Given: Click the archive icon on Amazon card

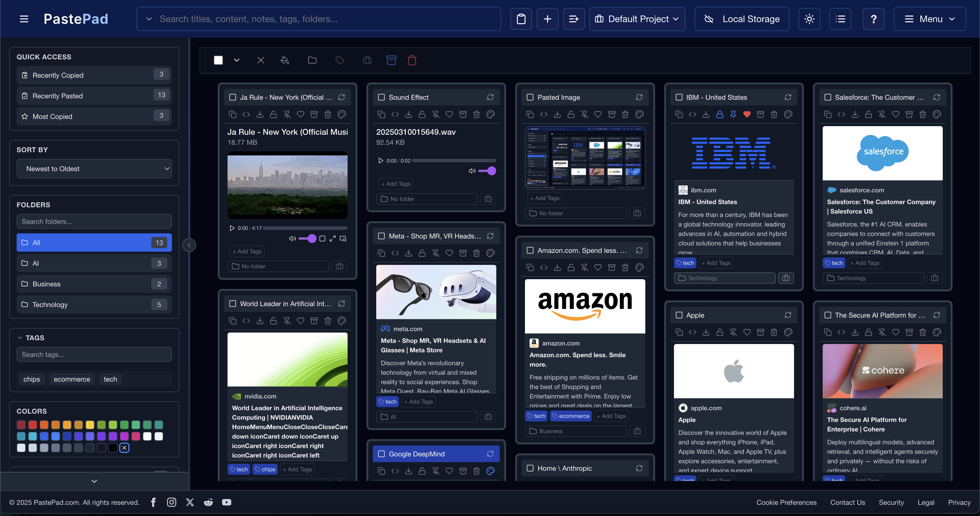Looking at the screenshot, I should coord(611,267).
